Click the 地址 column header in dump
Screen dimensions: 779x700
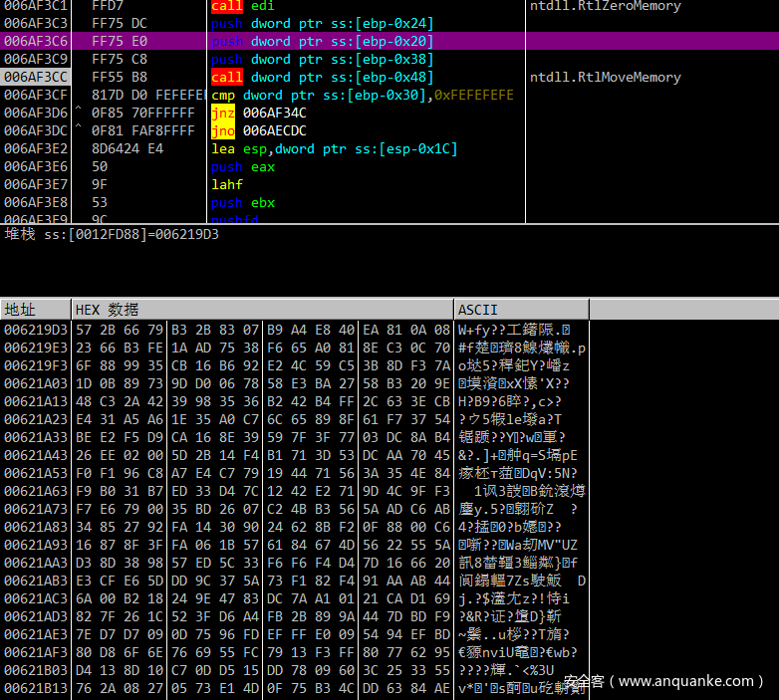click(x=20, y=310)
